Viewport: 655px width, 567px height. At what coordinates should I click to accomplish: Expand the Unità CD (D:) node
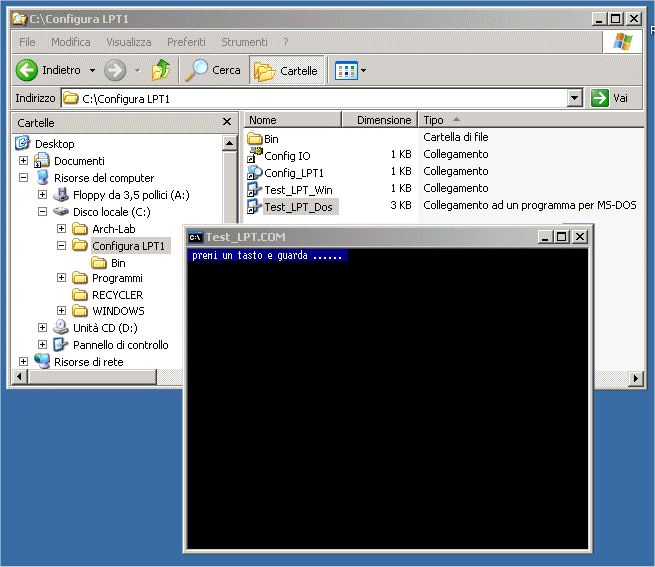point(42,328)
